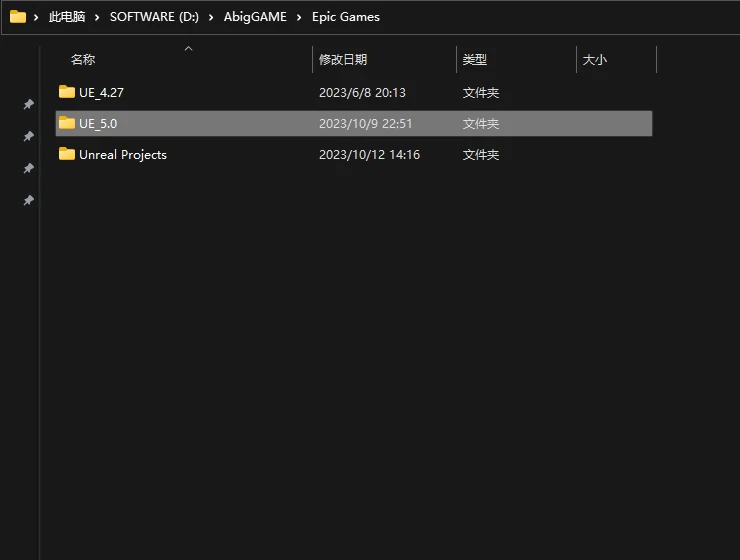
Task: Select the UE_5.0 folder name
Action: pyautogui.click(x=98, y=124)
